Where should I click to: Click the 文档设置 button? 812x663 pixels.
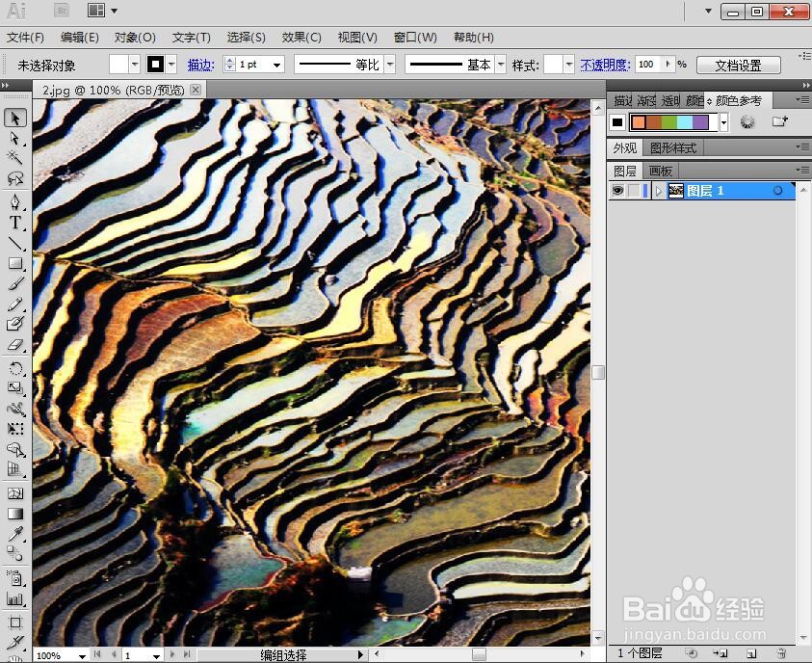pyautogui.click(x=739, y=66)
